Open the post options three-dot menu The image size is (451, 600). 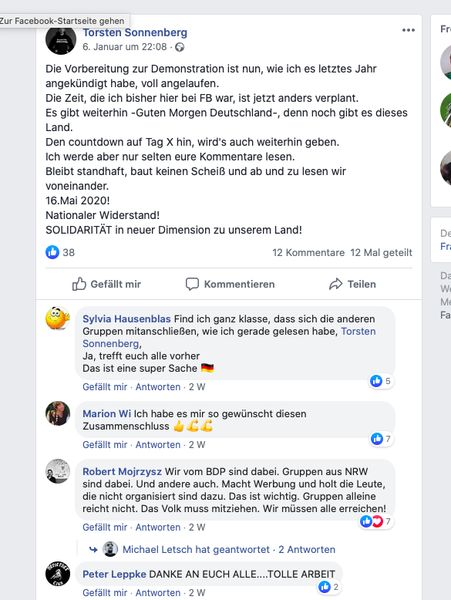coord(408,30)
